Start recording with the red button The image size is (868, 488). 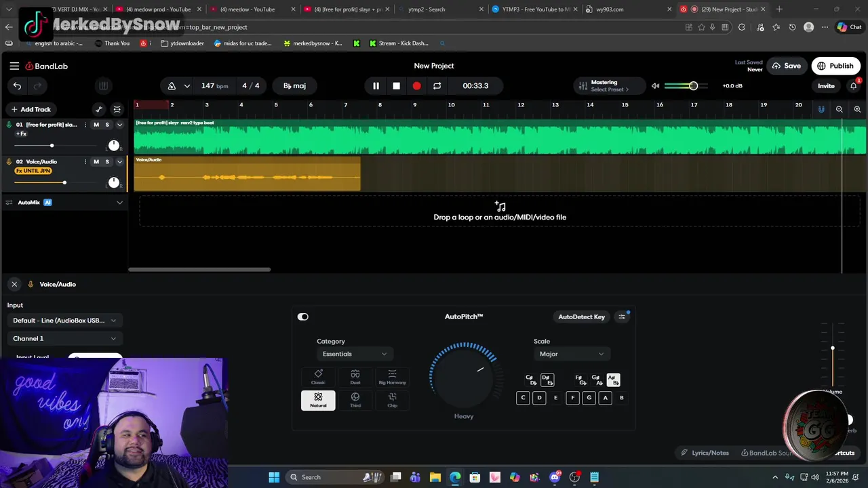pos(416,86)
